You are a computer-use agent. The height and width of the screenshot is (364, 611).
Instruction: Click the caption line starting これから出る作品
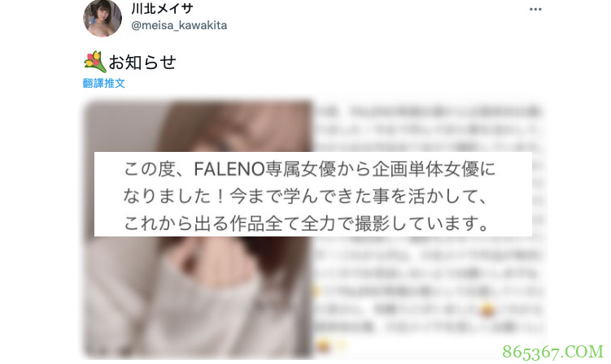tap(306, 223)
